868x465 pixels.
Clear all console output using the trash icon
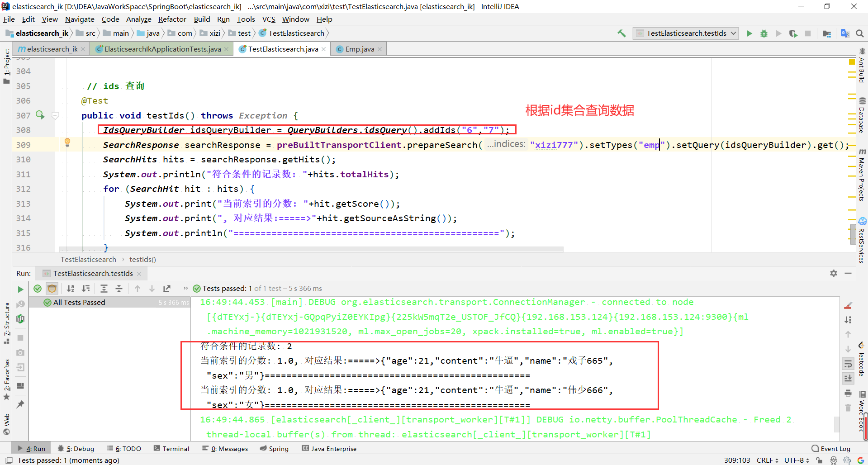coord(848,408)
